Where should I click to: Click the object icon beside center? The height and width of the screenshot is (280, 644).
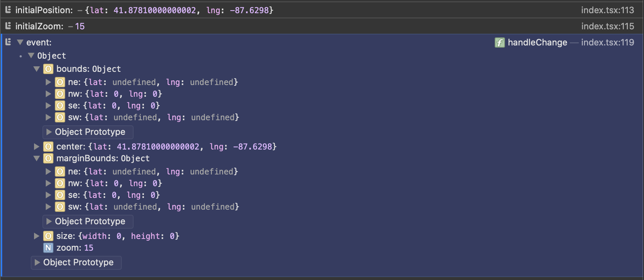[48, 147]
